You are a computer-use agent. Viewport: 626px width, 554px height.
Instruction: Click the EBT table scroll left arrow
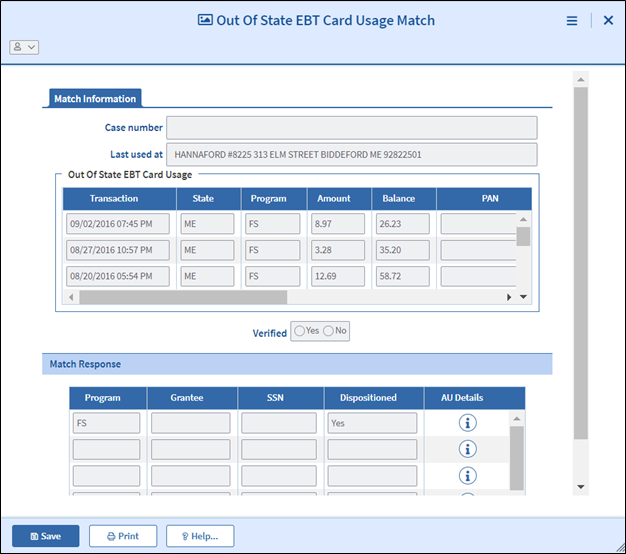pos(71,297)
